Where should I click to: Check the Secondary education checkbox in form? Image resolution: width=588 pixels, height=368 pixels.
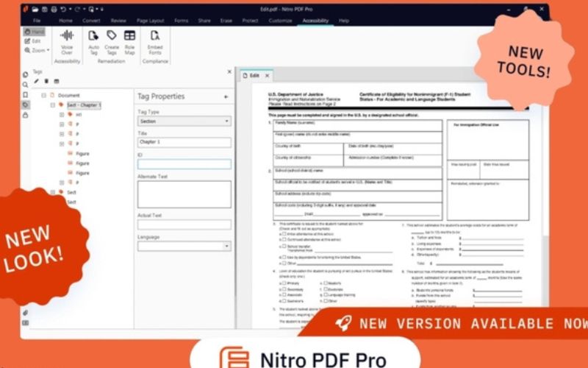(x=284, y=289)
